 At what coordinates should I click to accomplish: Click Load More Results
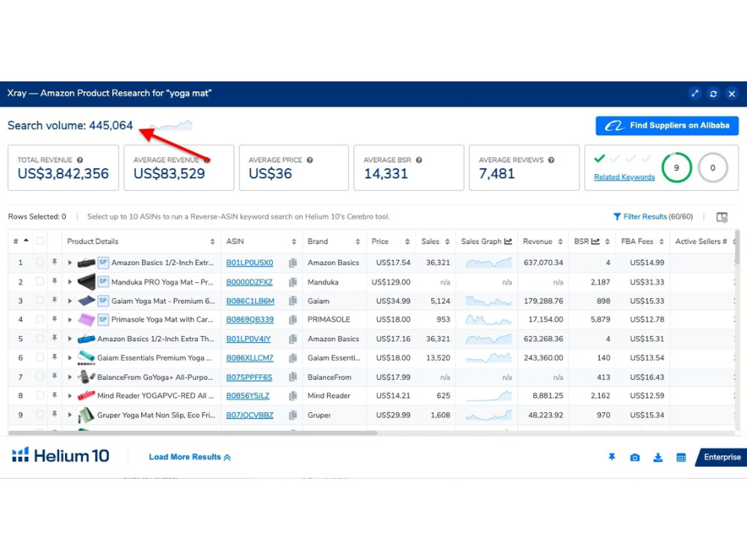click(190, 457)
